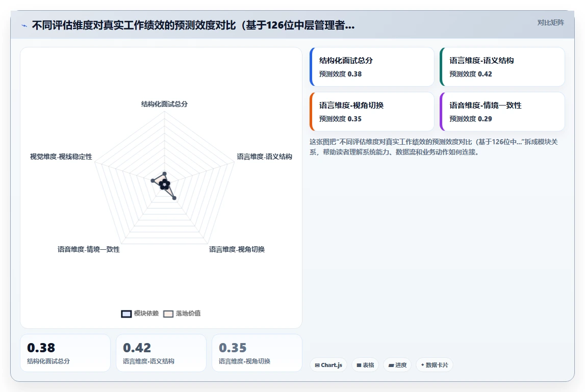This screenshot has height=392, width=585.
Task: Click radar axis label 结构化面试总分
Action: click(164, 104)
